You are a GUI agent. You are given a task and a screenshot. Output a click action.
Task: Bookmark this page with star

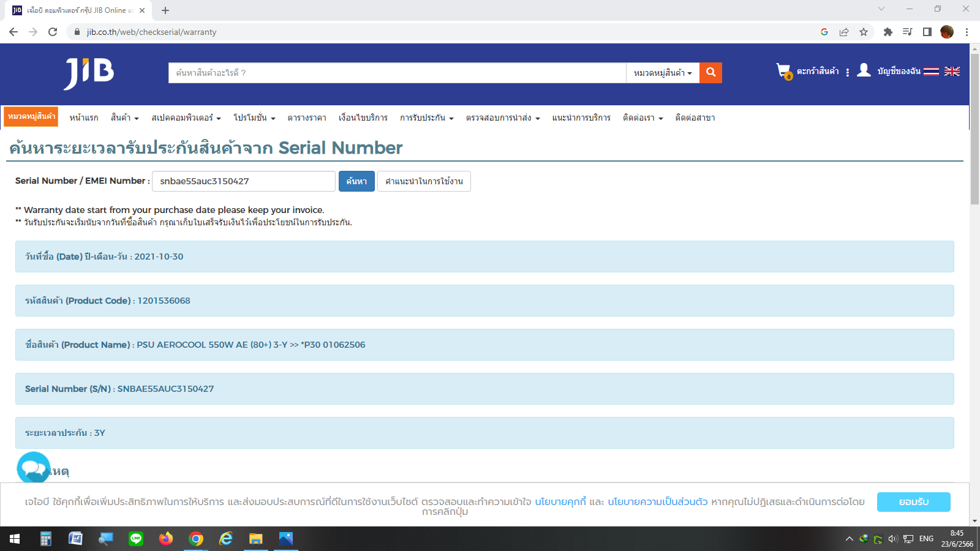[864, 32]
